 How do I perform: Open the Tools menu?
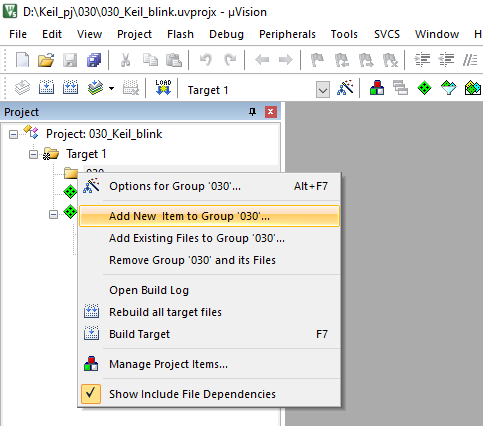pyautogui.click(x=344, y=34)
